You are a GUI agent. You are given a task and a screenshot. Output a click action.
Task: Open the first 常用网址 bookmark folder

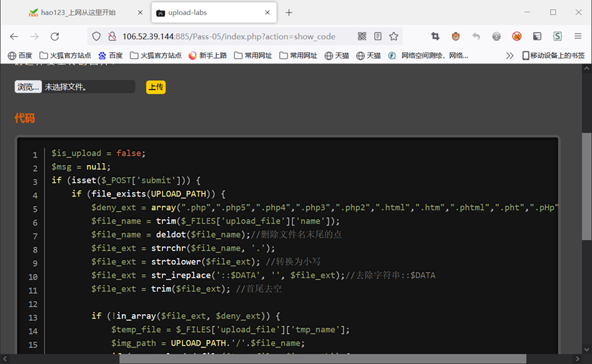pyautogui.click(x=253, y=55)
